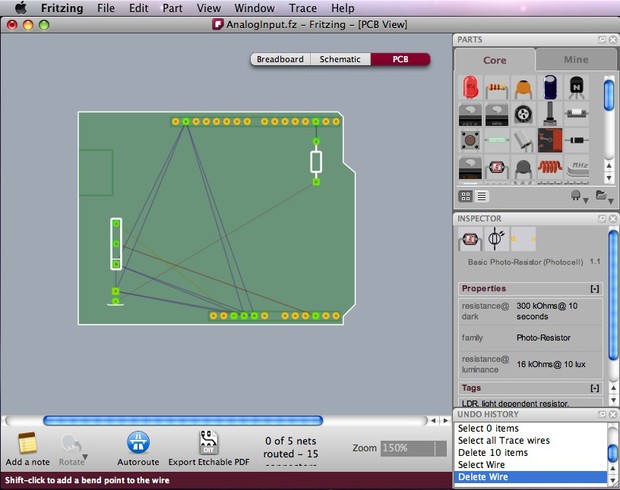This screenshot has height=490, width=620.
Task: Switch to PCB view tab
Action: [x=400, y=59]
